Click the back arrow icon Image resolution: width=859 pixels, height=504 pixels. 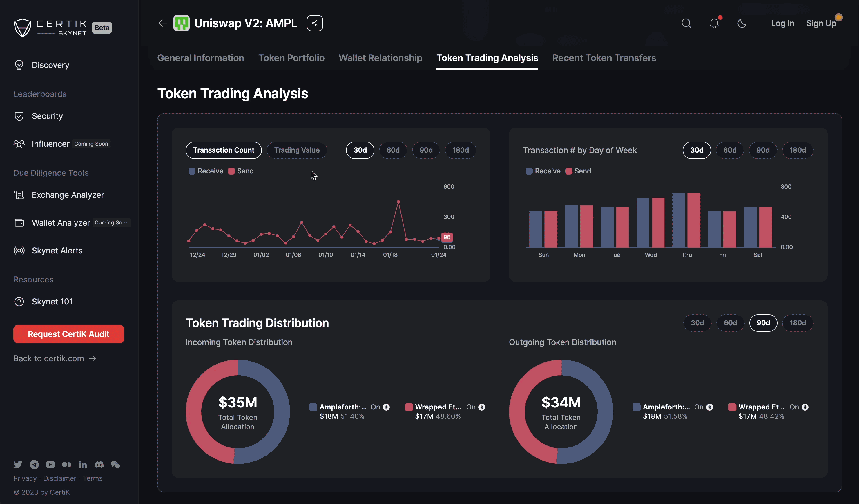[x=163, y=23]
